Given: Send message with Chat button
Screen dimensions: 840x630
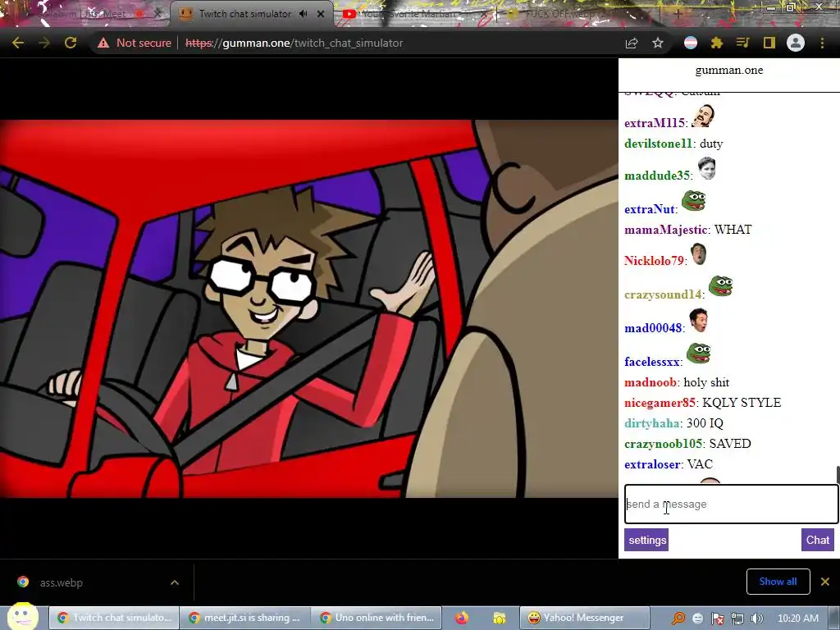Looking at the screenshot, I should (818, 540).
